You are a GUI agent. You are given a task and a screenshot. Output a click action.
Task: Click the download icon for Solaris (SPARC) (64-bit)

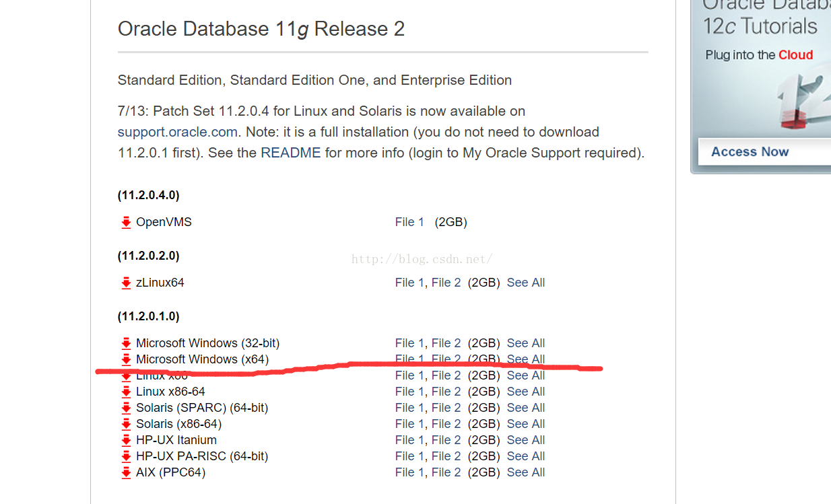coord(126,408)
